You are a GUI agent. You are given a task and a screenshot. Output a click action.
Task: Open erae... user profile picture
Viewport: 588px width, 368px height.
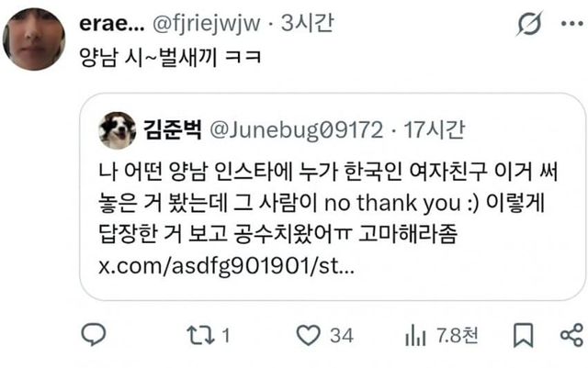[34, 39]
